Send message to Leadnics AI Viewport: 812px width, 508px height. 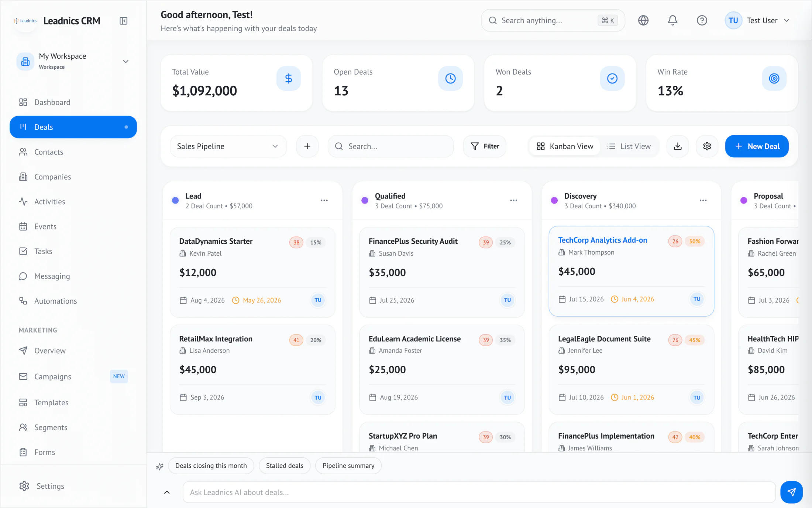coord(791,492)
